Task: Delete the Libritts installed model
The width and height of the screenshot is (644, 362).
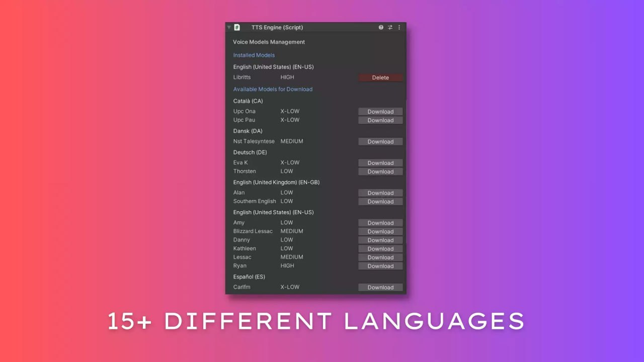Action: 380,77
